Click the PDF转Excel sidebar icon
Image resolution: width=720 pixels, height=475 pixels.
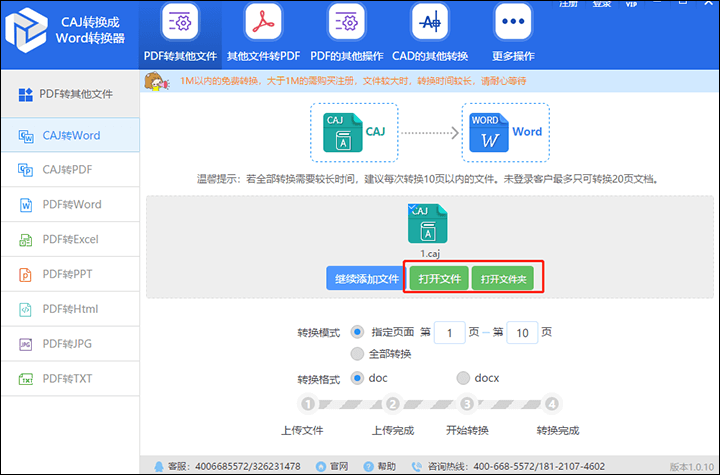tap(25, 240)
